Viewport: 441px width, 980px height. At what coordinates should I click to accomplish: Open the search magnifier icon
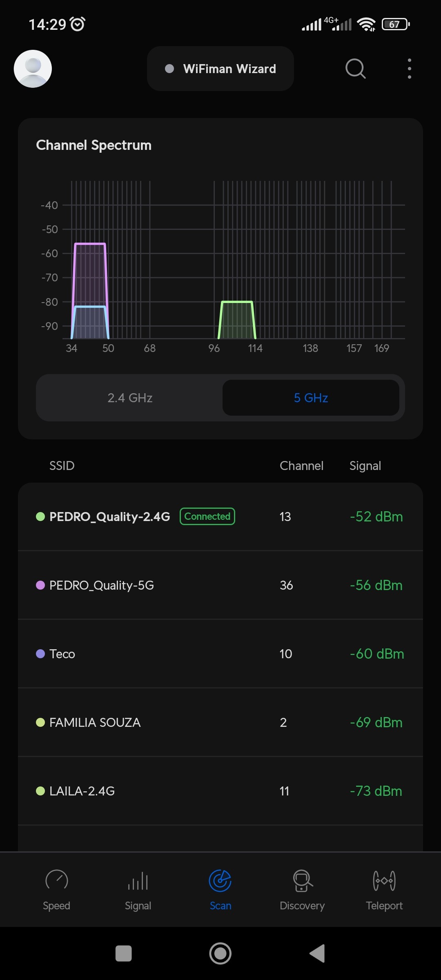[x=355, y=69]
